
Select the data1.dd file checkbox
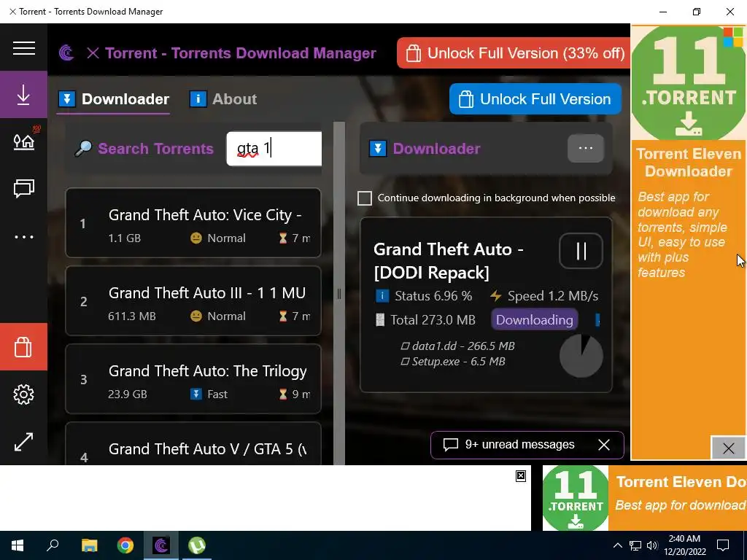tap(405, 346)
